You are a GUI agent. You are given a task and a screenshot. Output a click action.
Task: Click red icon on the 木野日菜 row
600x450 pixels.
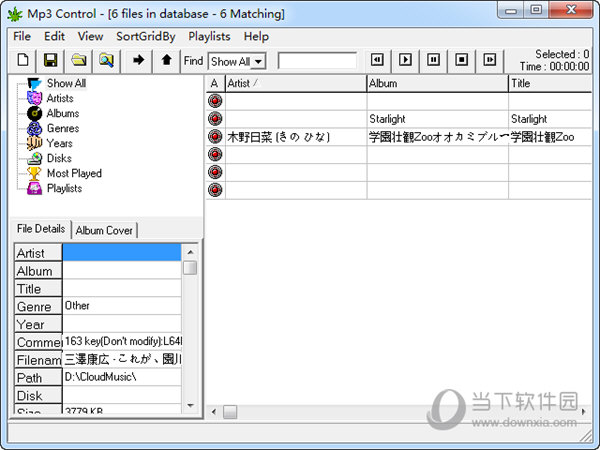click(x=215, y=136)
